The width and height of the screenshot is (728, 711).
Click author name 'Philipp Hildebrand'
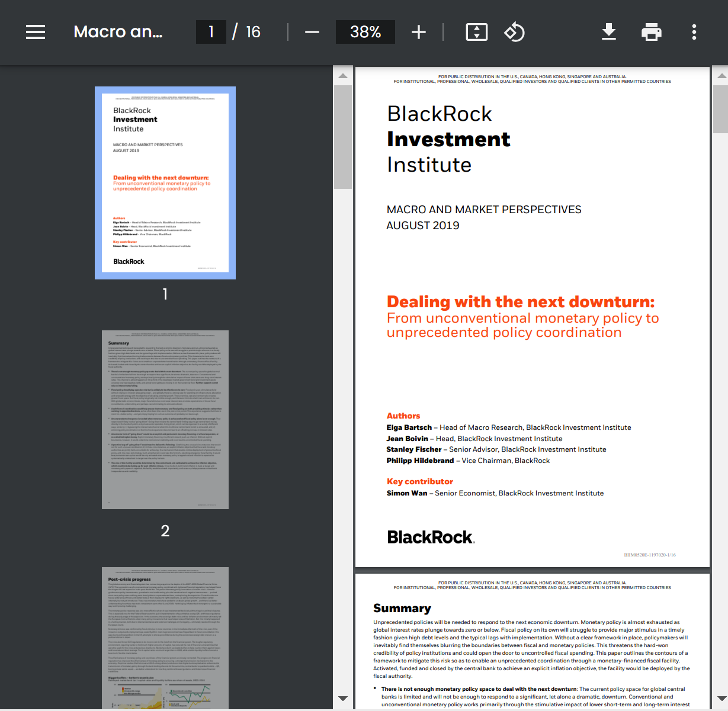tap(421, 461)
